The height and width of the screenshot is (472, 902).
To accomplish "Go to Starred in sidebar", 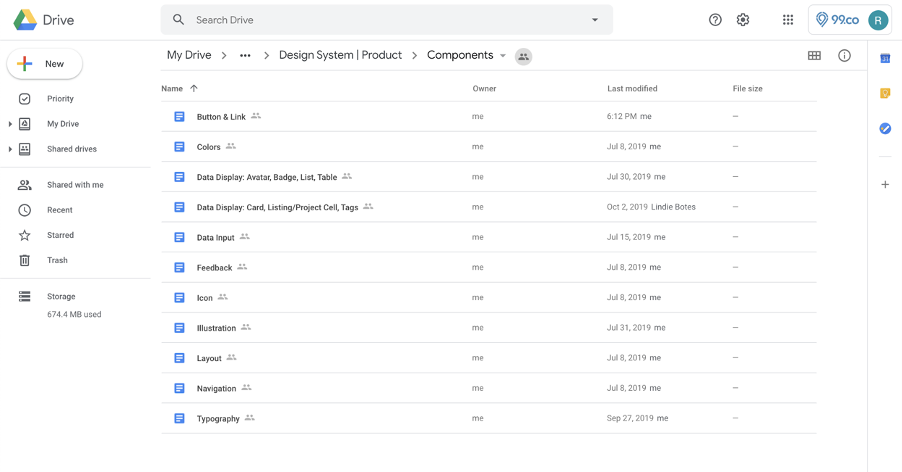I will coord(60,235).
